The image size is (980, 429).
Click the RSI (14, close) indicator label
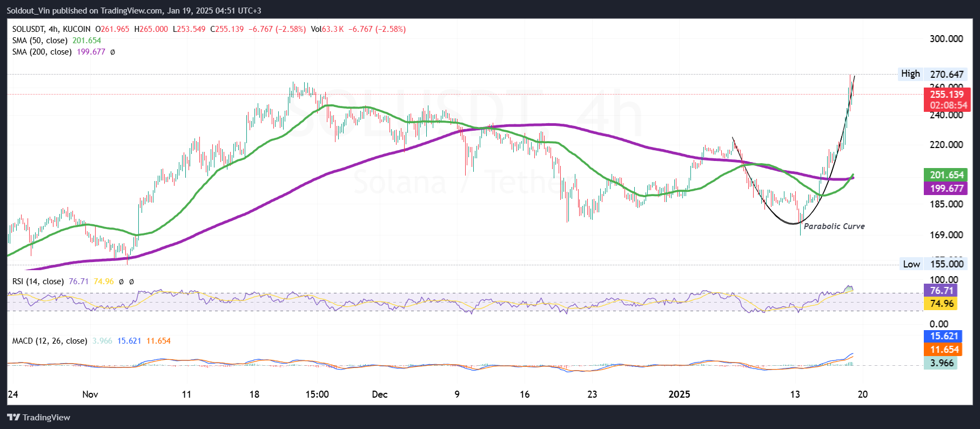point(38,281)
